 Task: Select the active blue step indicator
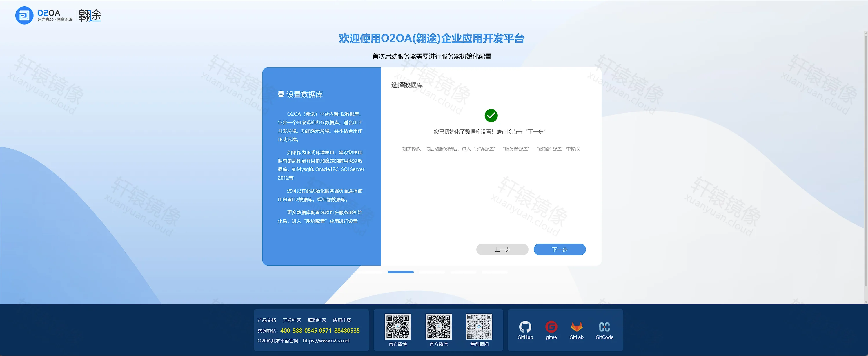point(400,272)
